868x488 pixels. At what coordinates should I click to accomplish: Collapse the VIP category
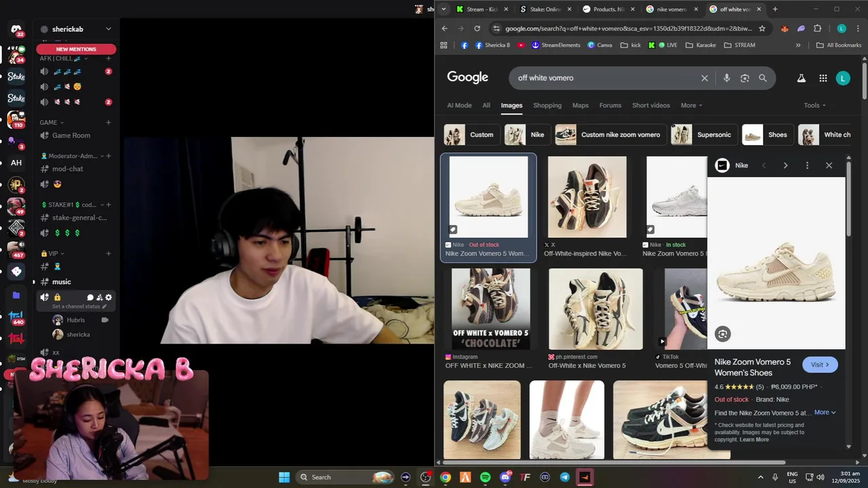[x=52, y=253]
